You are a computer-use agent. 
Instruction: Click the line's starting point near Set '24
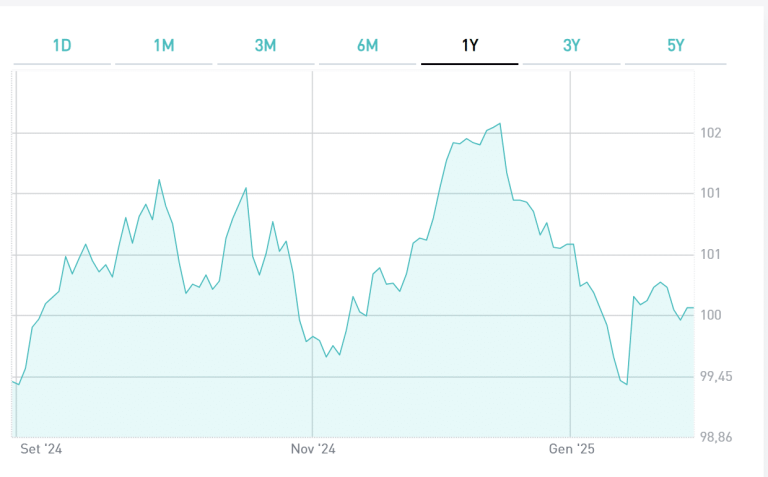[13, 381]
